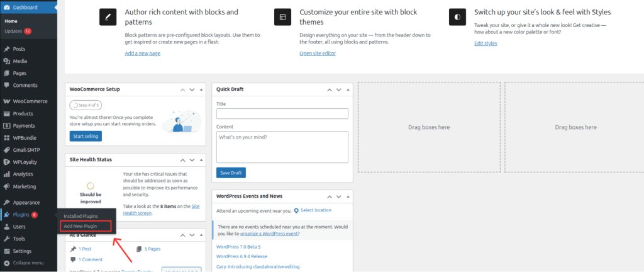Viewport: 644px width, 272px height.
Task: Move WordPress Events and News box up arrow
Action: [x=330, y=196]
